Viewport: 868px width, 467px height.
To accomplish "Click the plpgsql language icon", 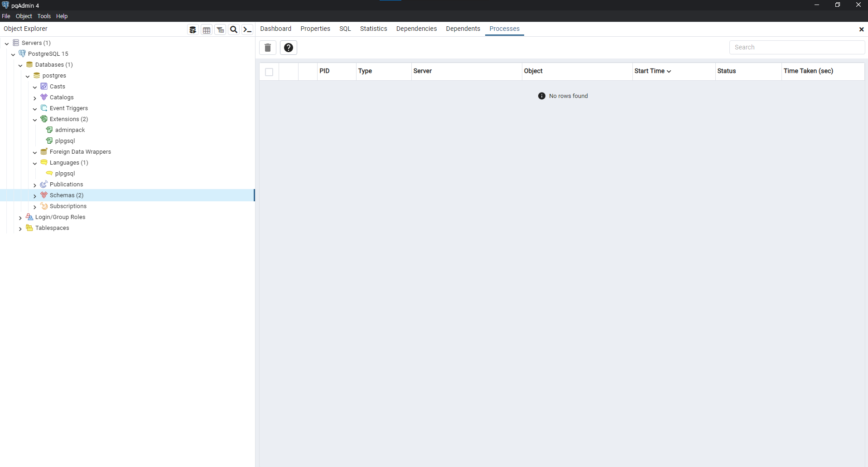I will coord(49,173).
